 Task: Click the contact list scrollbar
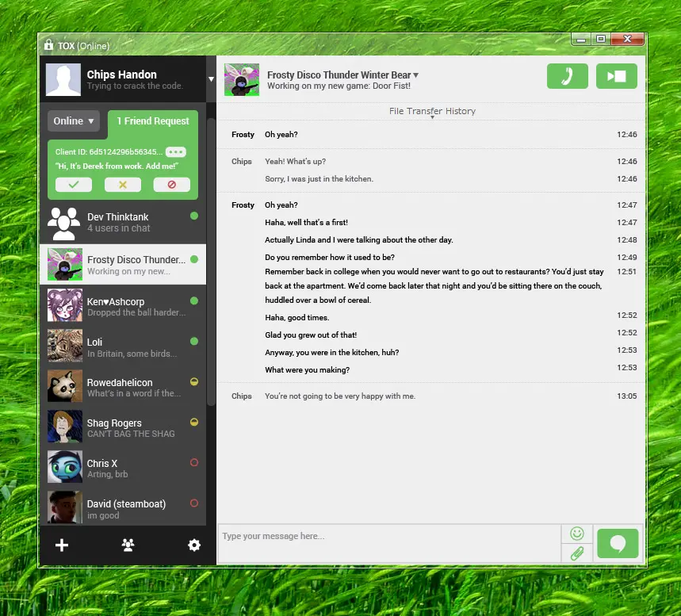[211, 262]
